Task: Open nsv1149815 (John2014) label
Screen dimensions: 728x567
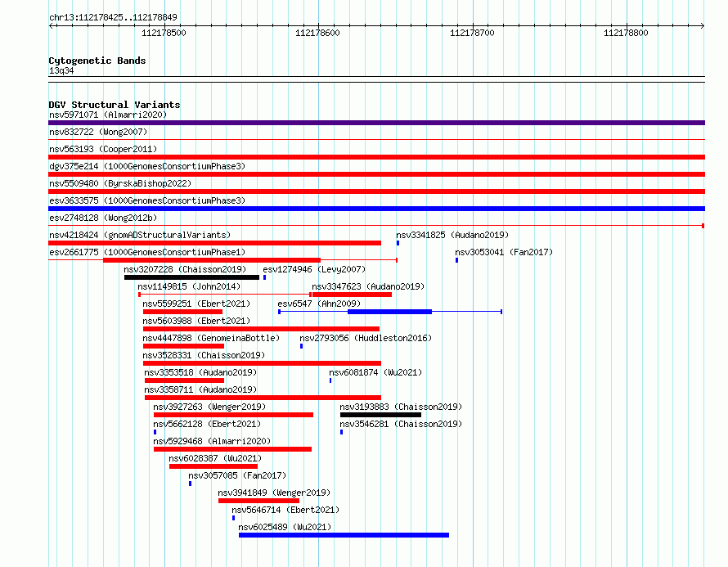Action: coord(189,286)
